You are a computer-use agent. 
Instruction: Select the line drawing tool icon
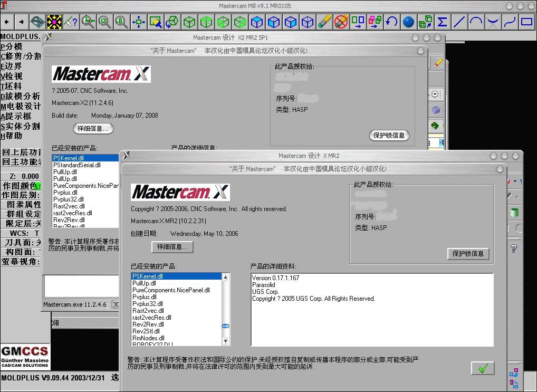coord(459,22)
